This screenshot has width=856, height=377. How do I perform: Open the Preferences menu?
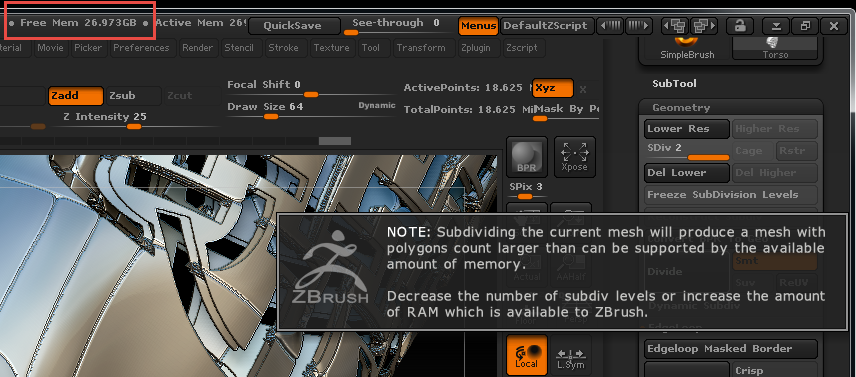coord(141,48)
